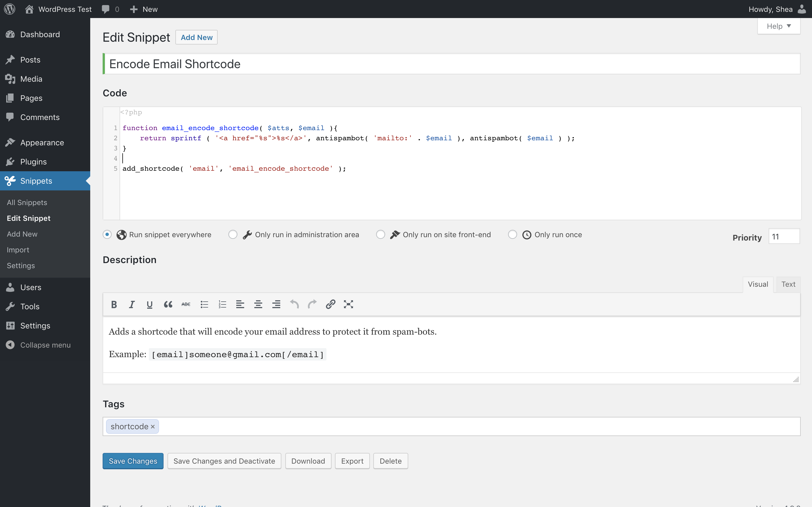Click the undo arrow icon
The width and height of the screenshot is (812, 507).
pyautogui.click(x=295, y=304)
